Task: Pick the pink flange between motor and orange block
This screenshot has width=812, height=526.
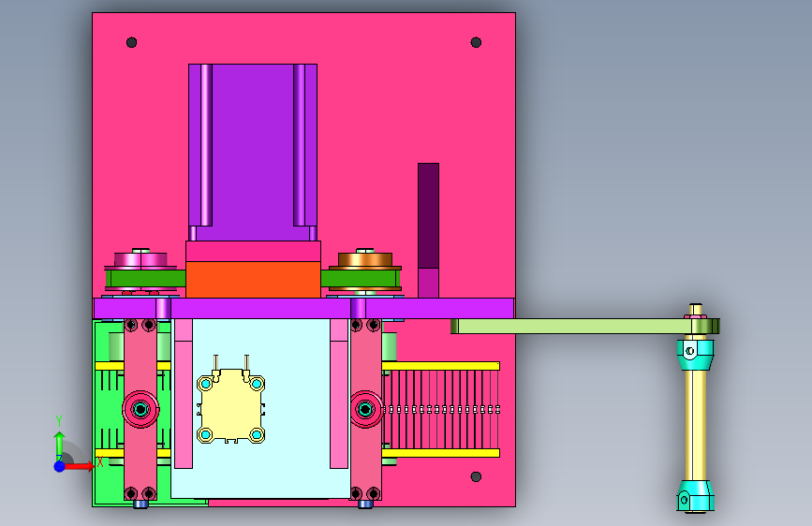Action: pos(253,251)
